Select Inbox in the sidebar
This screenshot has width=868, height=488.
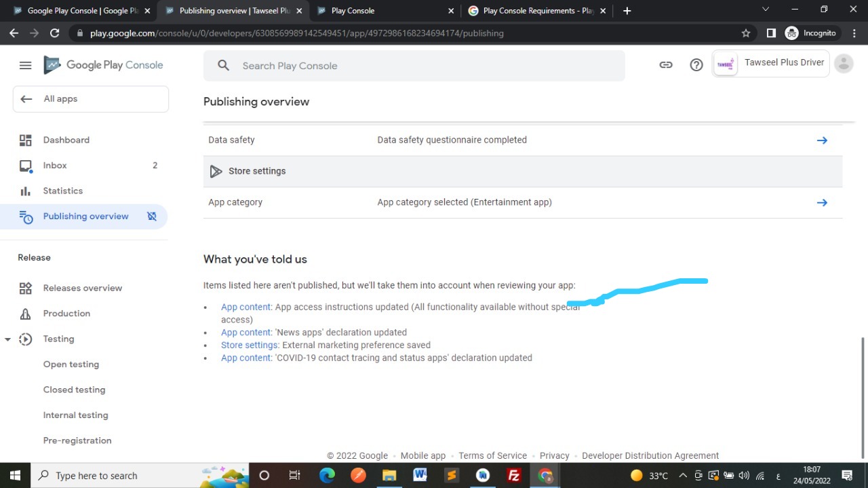(55, 166)
